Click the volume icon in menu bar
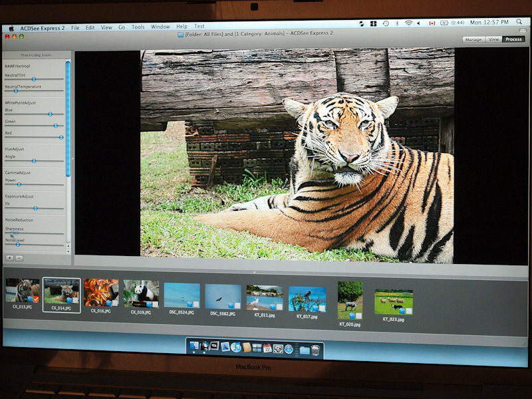Screen dimensions: 532x399 [x=419, y=23]
